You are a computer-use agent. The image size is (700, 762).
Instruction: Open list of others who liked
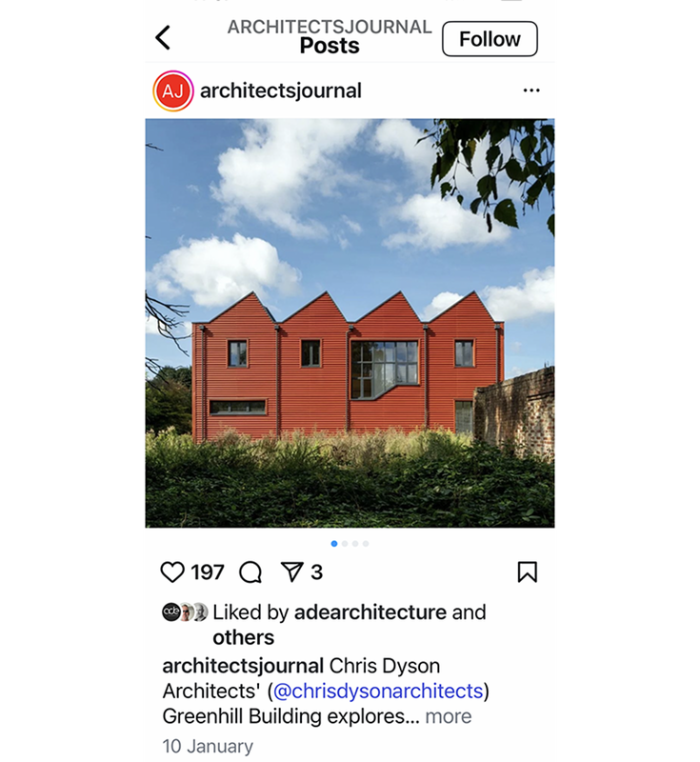(x=244, y=637)
